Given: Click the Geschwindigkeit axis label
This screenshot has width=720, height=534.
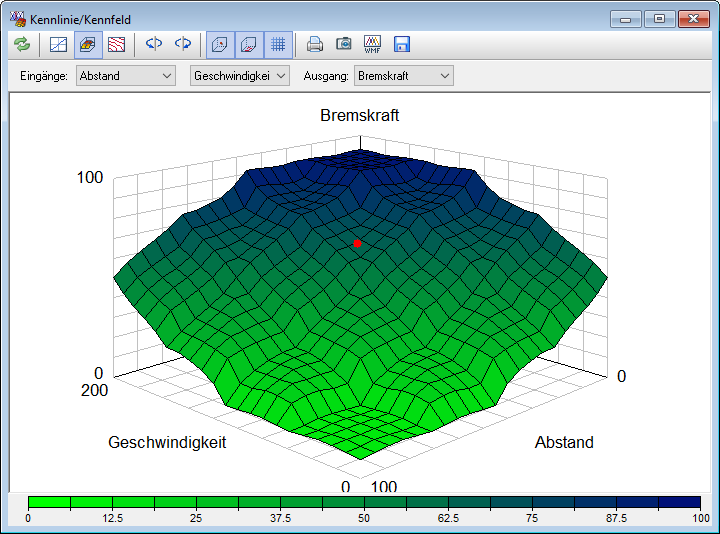Looking at the screenshot, I should click(167, 442).
